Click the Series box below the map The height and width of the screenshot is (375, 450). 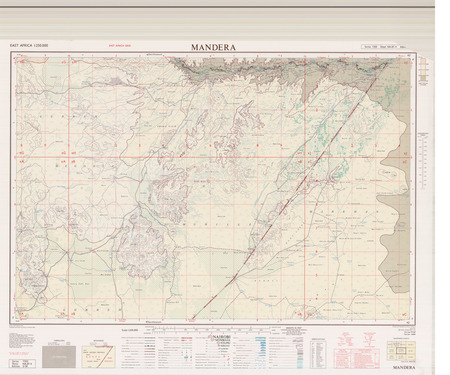point(23,363)
